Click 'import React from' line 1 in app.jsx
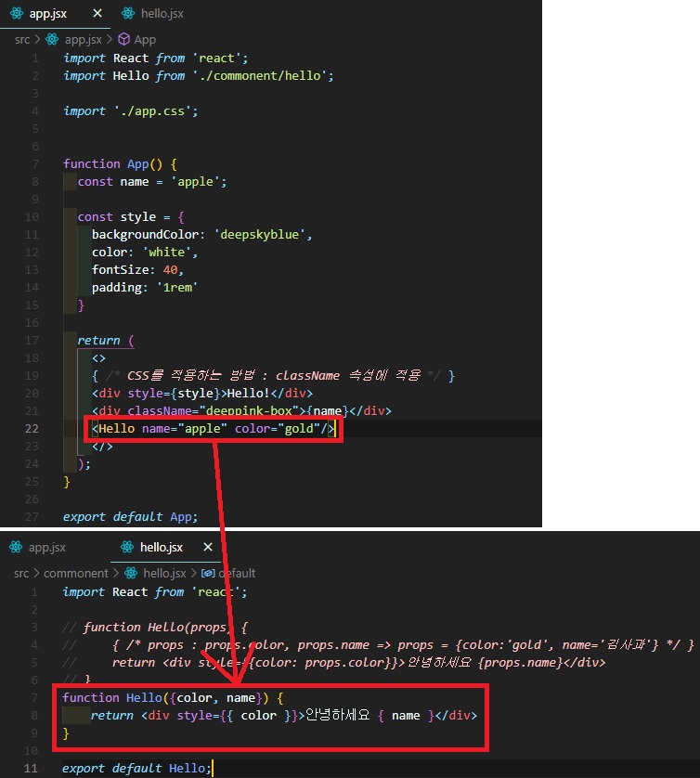Viewport: 700px width, 778px height. click(x=155, y=58)
